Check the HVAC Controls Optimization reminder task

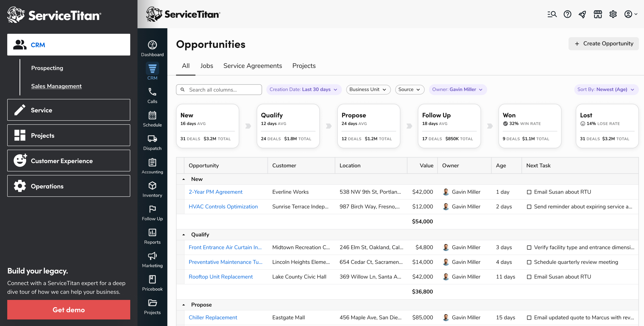click(529, 207)
